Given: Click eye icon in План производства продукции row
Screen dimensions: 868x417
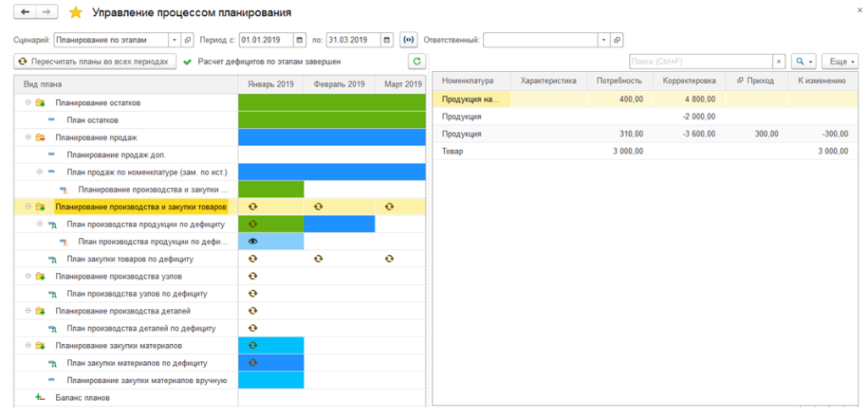Looking at the screenshot, I should click(253, 242).
